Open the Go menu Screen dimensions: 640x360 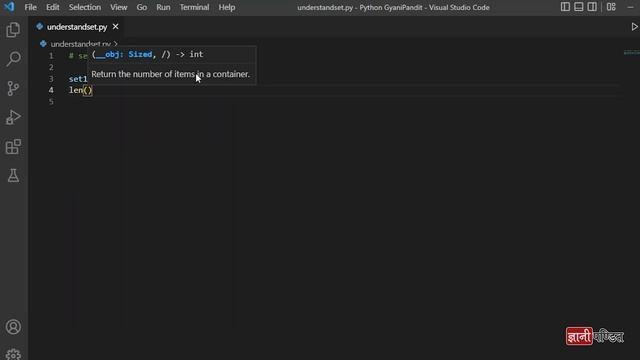pos(142,7)
